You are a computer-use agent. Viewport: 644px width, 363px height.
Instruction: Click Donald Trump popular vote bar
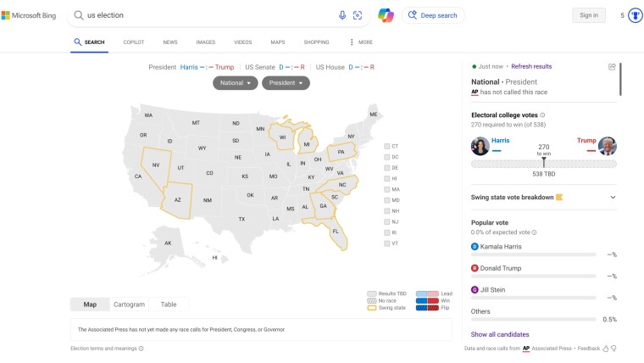[x=534, y=276]
